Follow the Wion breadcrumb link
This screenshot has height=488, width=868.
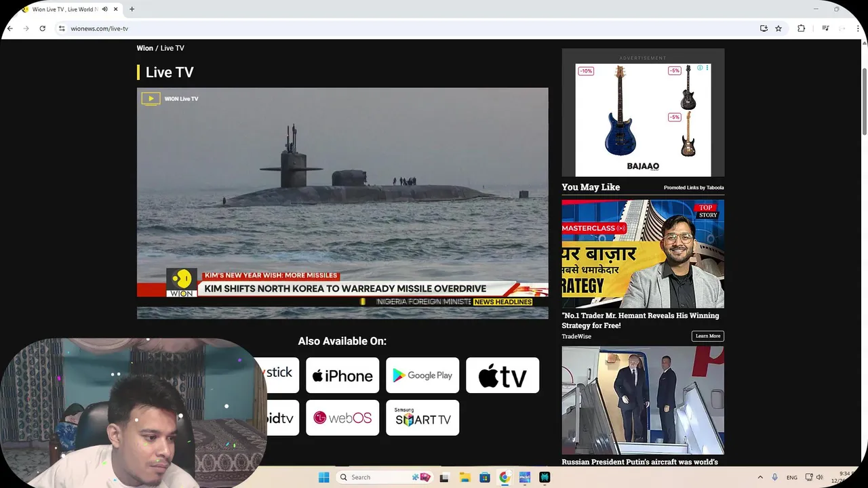144,48
